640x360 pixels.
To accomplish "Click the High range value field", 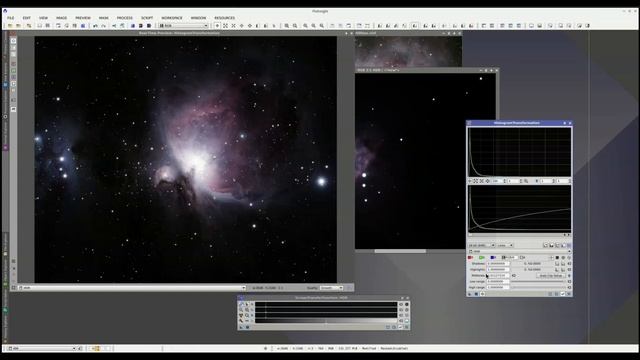I will click(498, 287).
